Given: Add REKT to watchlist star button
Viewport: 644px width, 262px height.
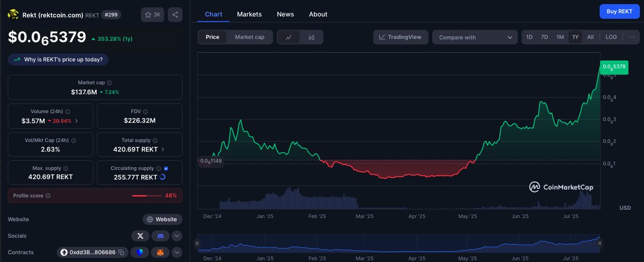Looking at the screenshot, I should click(152, 14).
